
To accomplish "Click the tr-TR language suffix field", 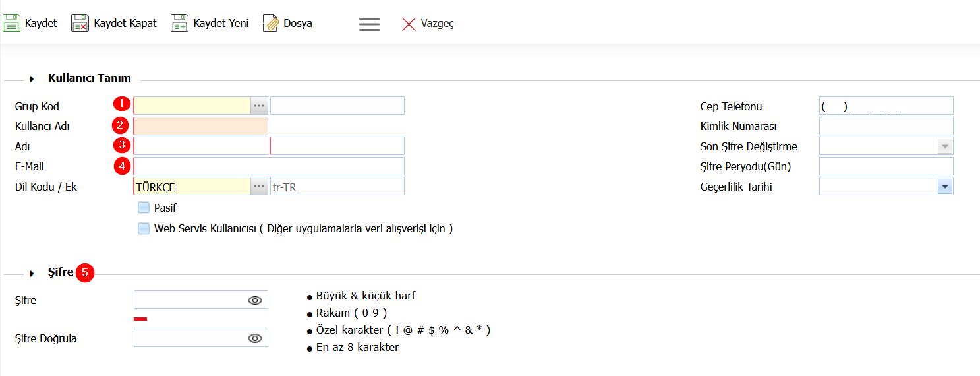I will [337, 187].
